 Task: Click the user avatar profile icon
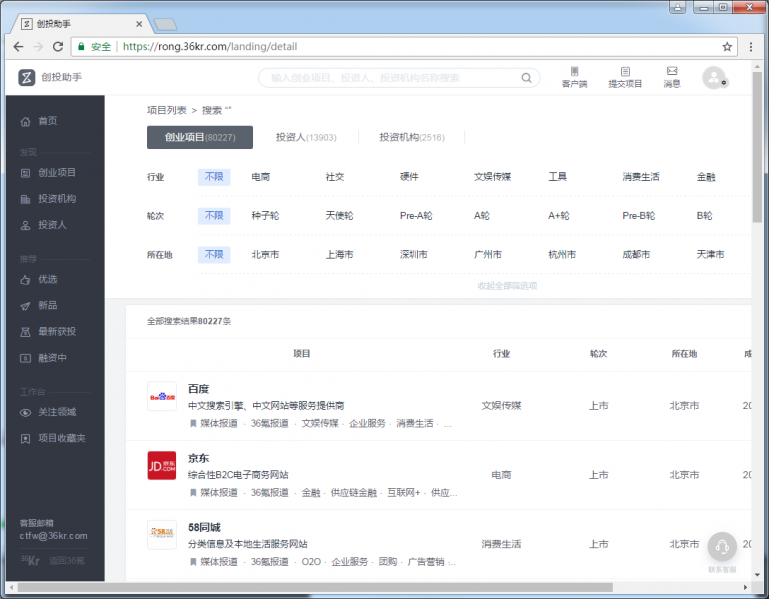(x=712, y=77)
